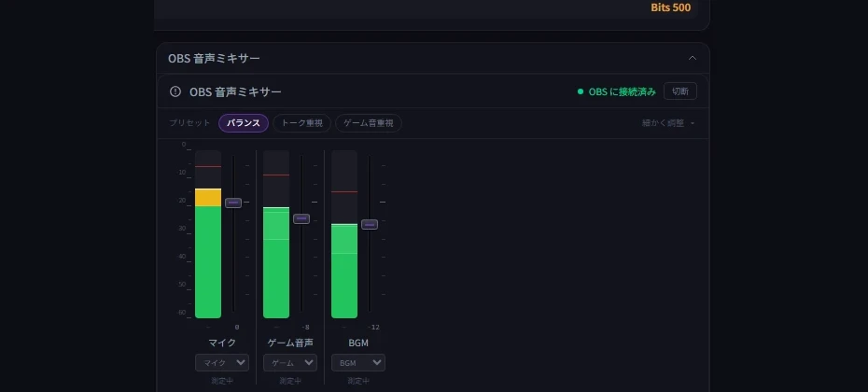Screen dimensions: 868x392
Task: Click the info icon beside OBS 音声ミキサー
Action: pyautogui.click(x=175, y=91)
